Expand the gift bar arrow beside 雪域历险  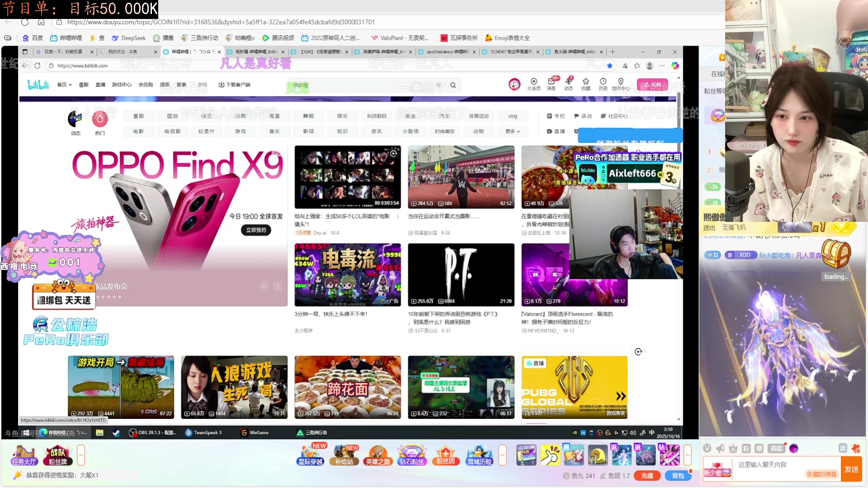[502, 455]
